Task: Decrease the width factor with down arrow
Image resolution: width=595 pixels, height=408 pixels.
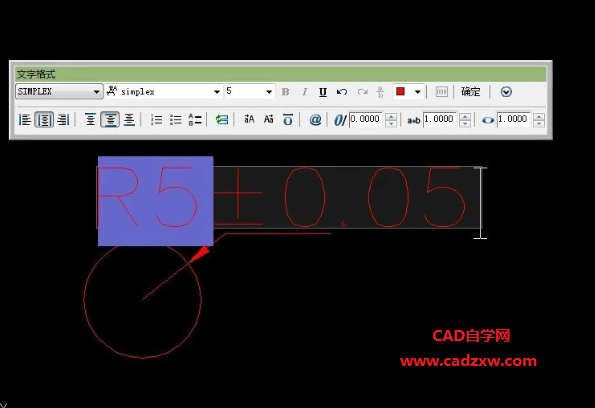Action: point(539,124)
